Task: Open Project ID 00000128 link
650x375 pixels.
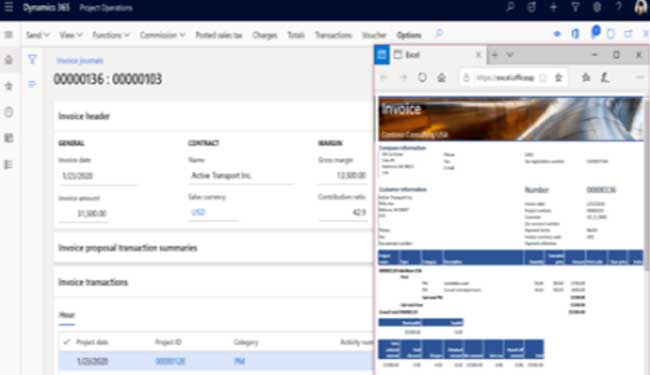Action: (170, 361)
